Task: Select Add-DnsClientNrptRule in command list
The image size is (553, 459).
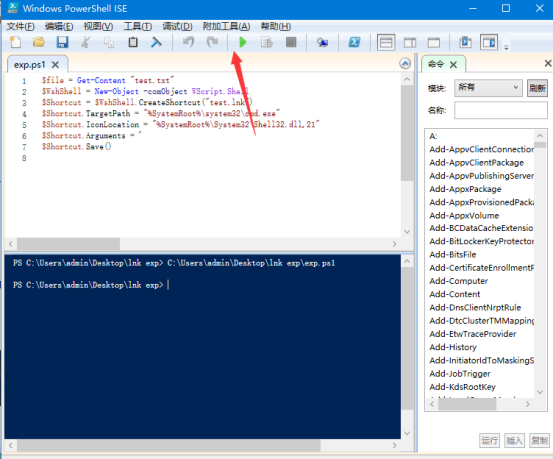Action: pyautogui.click(x=475, y=308)
